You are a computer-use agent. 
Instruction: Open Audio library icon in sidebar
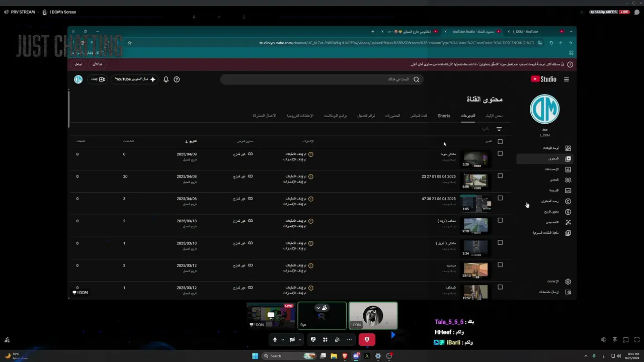click(568, 233)
